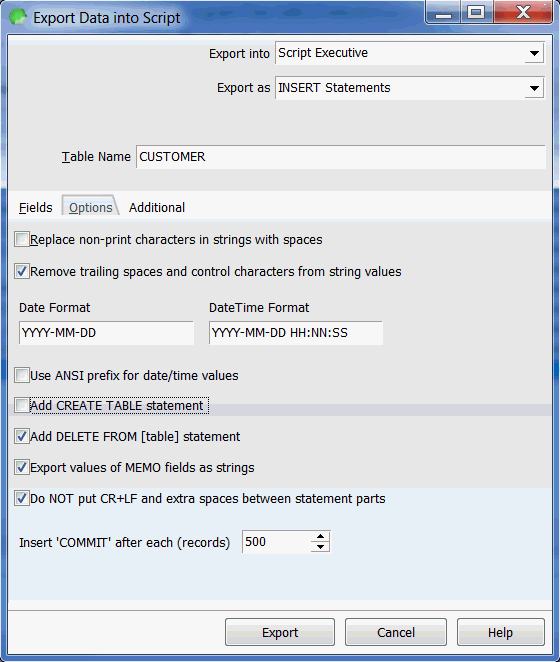
Task: Open the Export into dropdown arrow
Action: click(534, 53)
